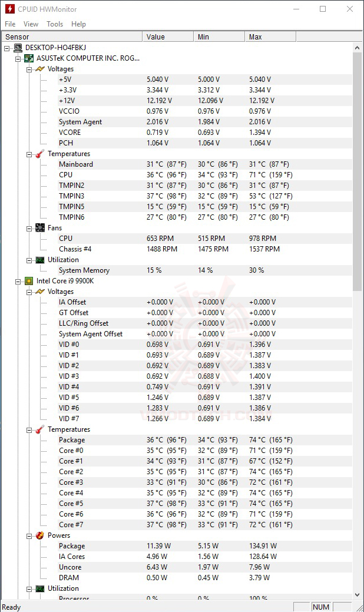
Task: Collapse the motherboard Temperatures group
Action: [29, 154]
